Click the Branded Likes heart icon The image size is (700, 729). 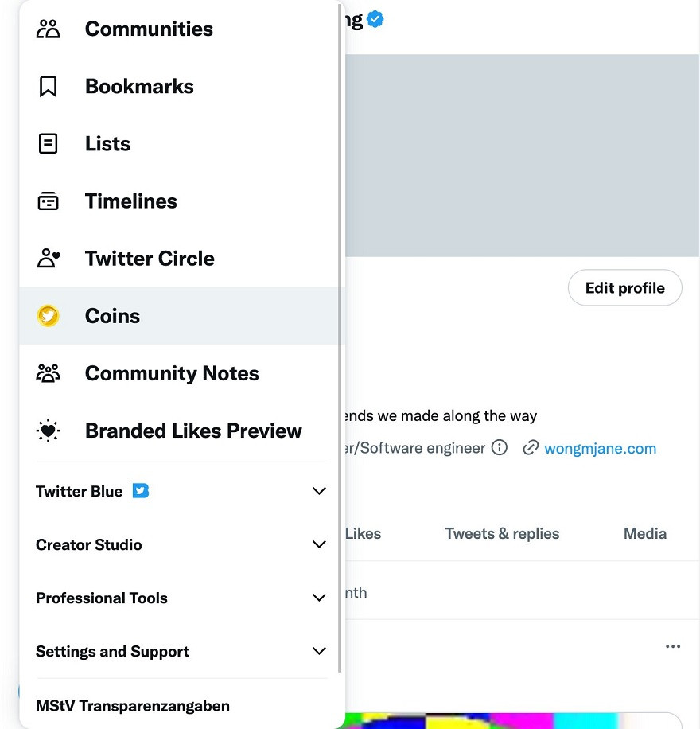coord(49,431)
